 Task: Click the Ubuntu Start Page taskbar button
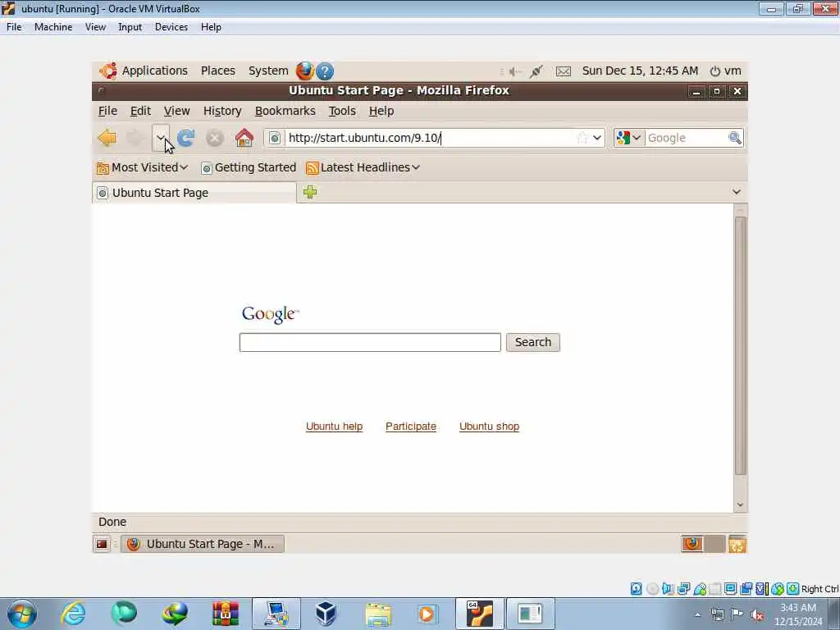(203, 545)
